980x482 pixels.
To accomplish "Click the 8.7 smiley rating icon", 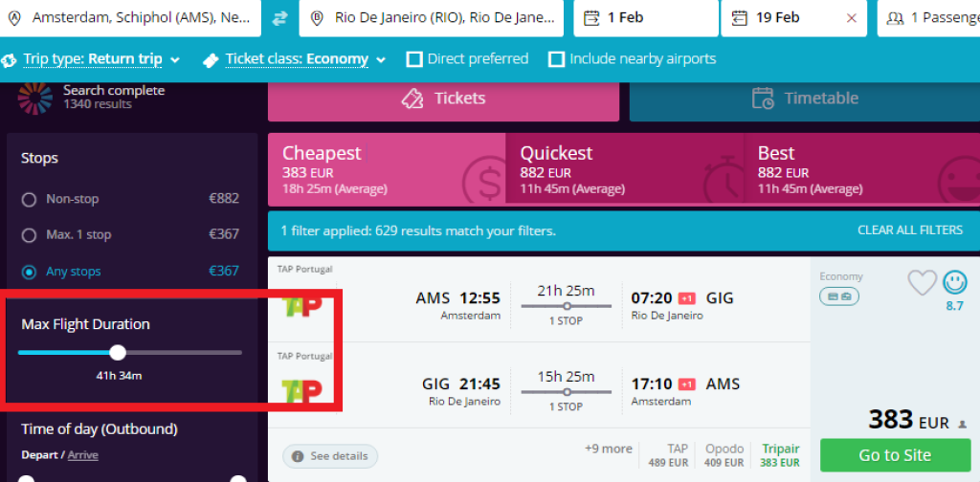I will [x=954, y=282].
